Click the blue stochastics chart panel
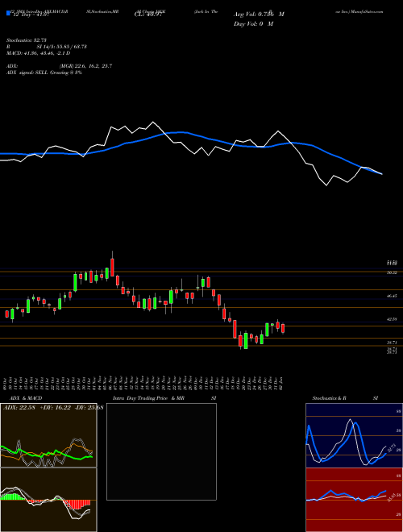 tap(354, 435)
